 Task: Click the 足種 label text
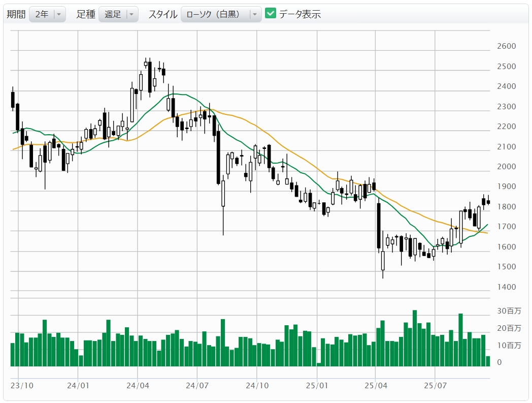coord(86,14)
